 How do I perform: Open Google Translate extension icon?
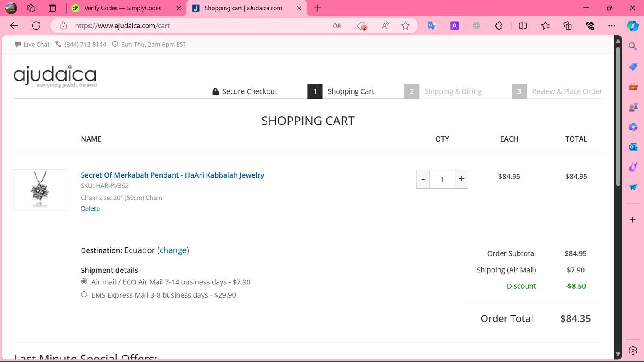[x=432, y=26]
